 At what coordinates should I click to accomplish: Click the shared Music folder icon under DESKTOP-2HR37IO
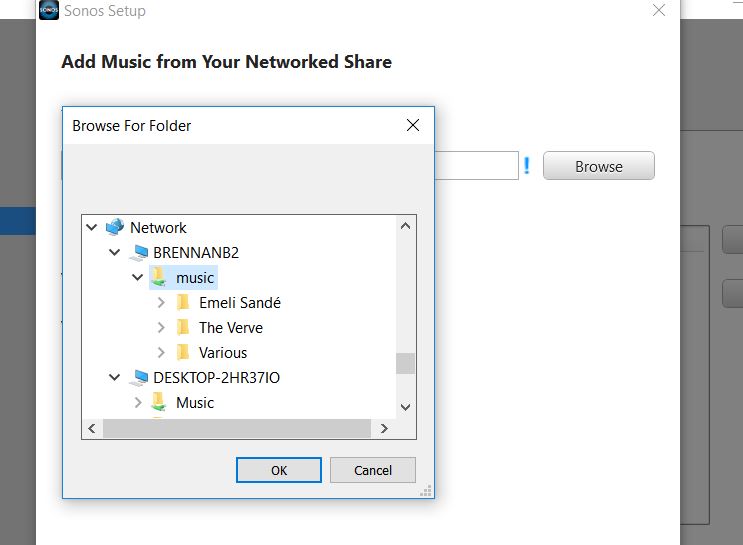pos(159,402)
